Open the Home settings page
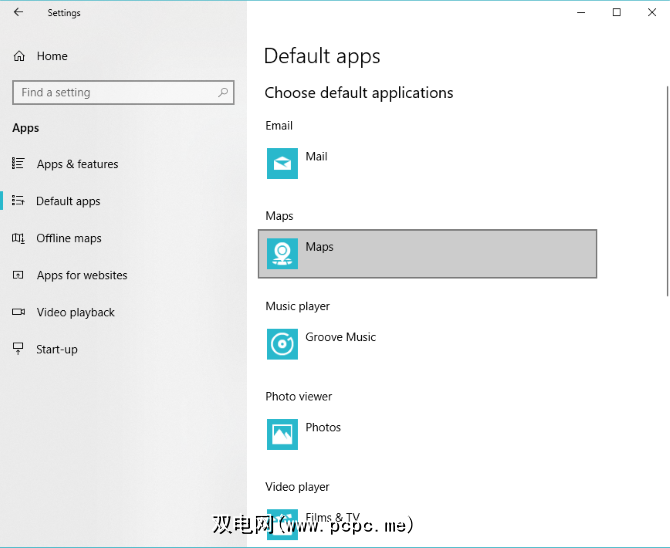670x548 pixels. (x=52, y=56)
